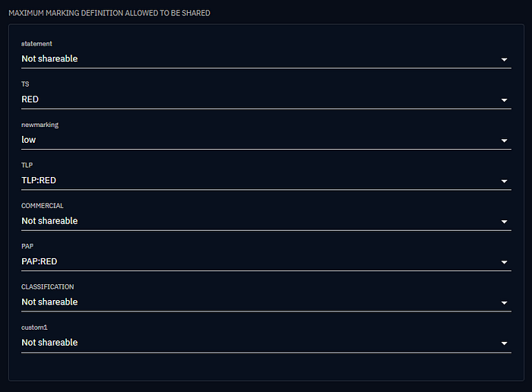Click the CLASSIFICATION dropdown arrow
The width and height of the screenshot is (532, 392).
504,303
